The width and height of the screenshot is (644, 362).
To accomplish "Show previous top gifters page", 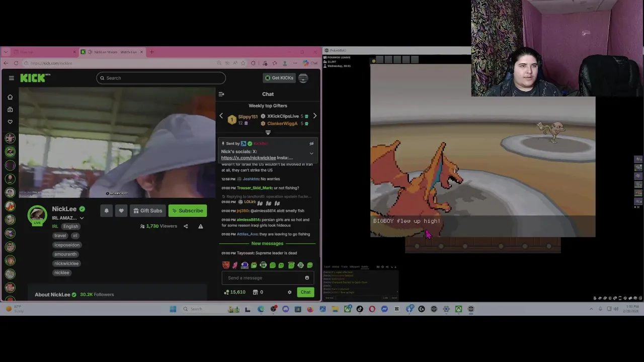I will click(221, 116).
